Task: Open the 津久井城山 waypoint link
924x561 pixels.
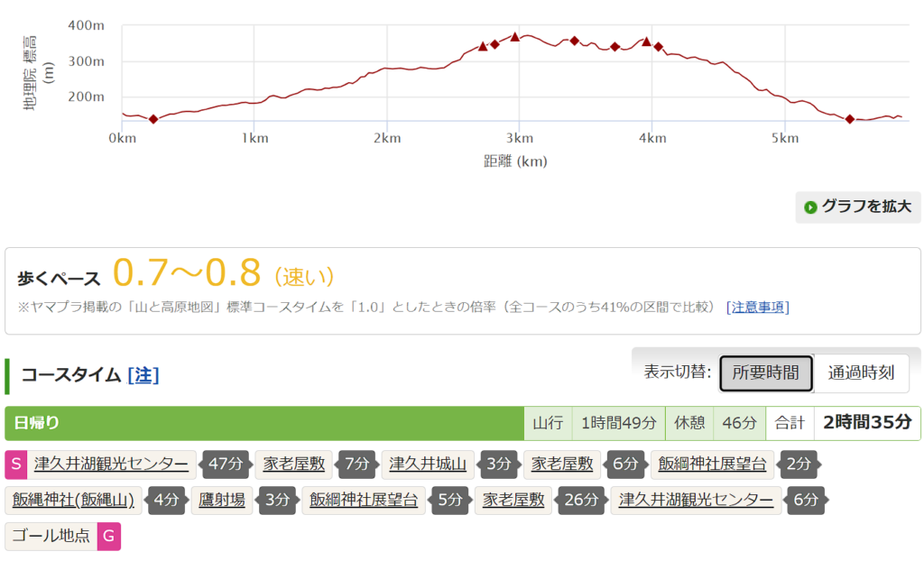Action: tap(428, 464)
